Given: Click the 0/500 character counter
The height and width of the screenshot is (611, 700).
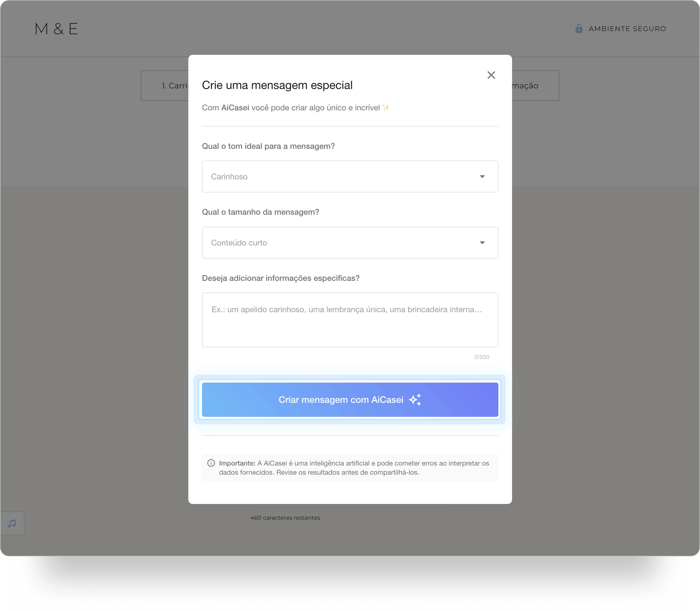Looking at the screenshot, I should pyautogui.click(x=481, y=357).
